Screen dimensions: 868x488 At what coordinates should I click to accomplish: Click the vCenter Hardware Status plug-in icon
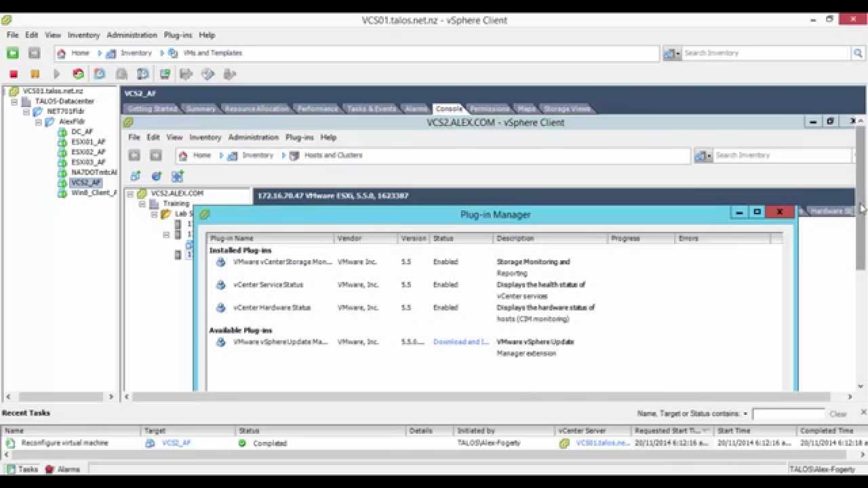(220, 308)
